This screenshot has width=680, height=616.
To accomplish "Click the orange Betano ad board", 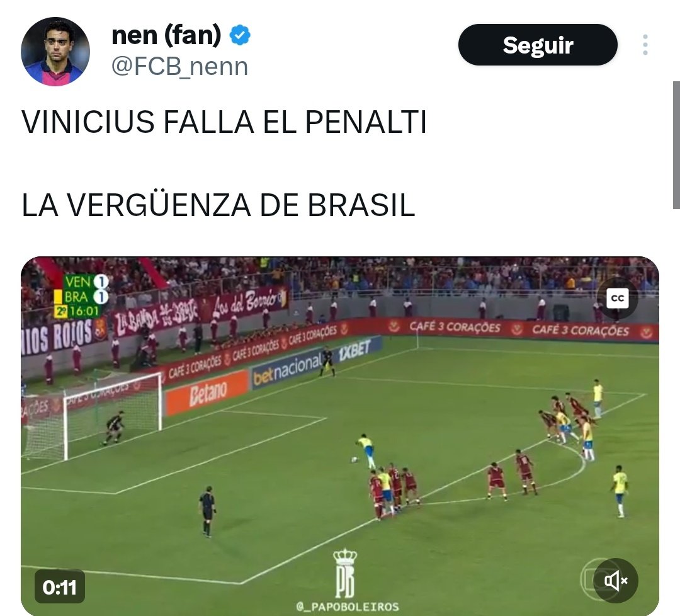I will [207, 392].
